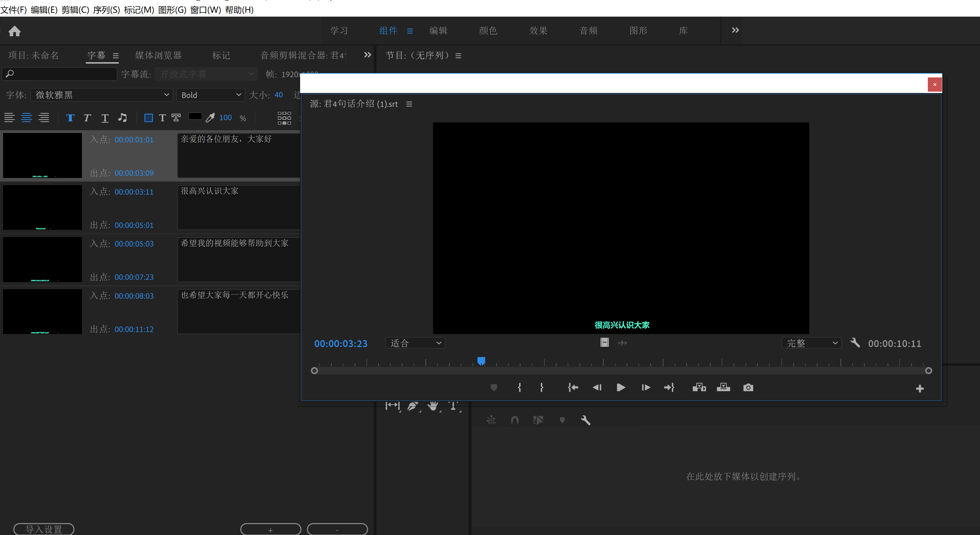
Task: Open the 适合 zoom level dropdown
Action: tap(415, 343)
